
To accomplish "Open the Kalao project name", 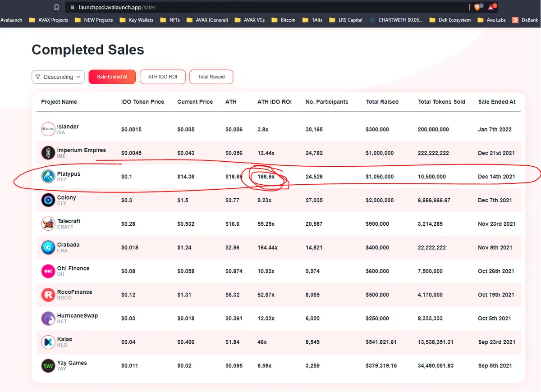I will [65, 339].
